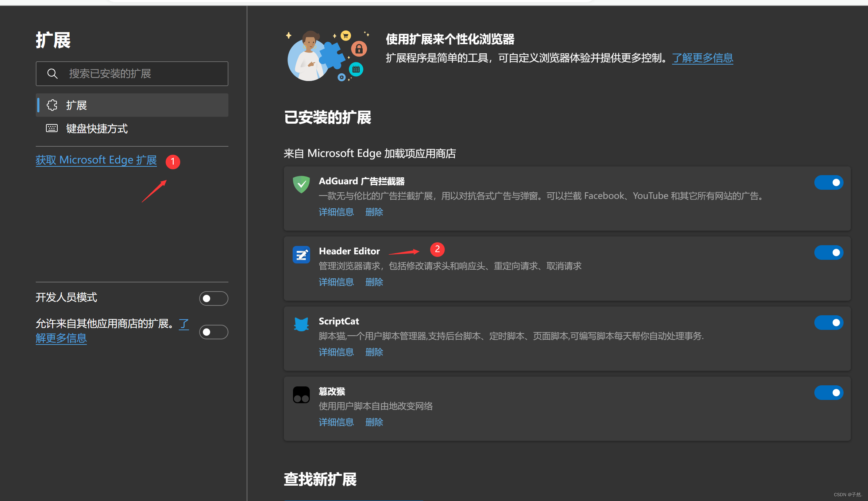Open AdGuard 详细信息 link
The width and height of the screenshot is (868, 501).
pyautogui.click(x=336, y=212)
